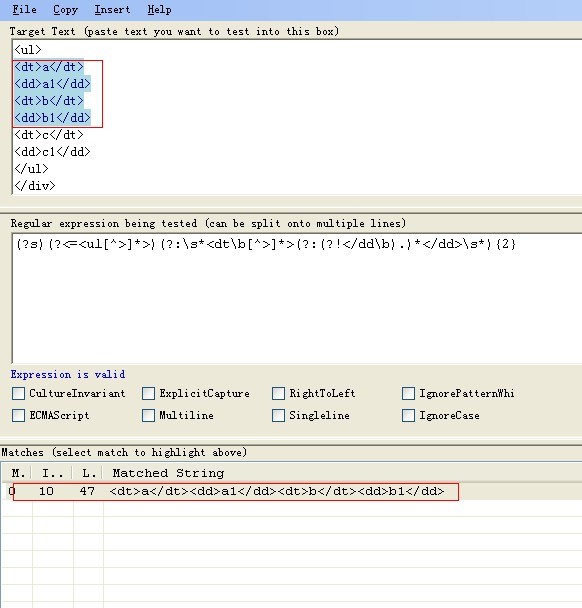Image resolution: width=582 pixels, height=608 pixels.
Task: Click the 'L.' length column header
Action: point(88,473)
